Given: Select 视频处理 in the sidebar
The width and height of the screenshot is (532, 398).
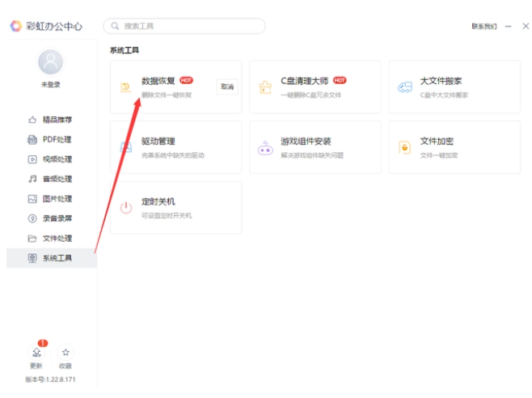Looking at the screenshot, I should pos(52,159).
